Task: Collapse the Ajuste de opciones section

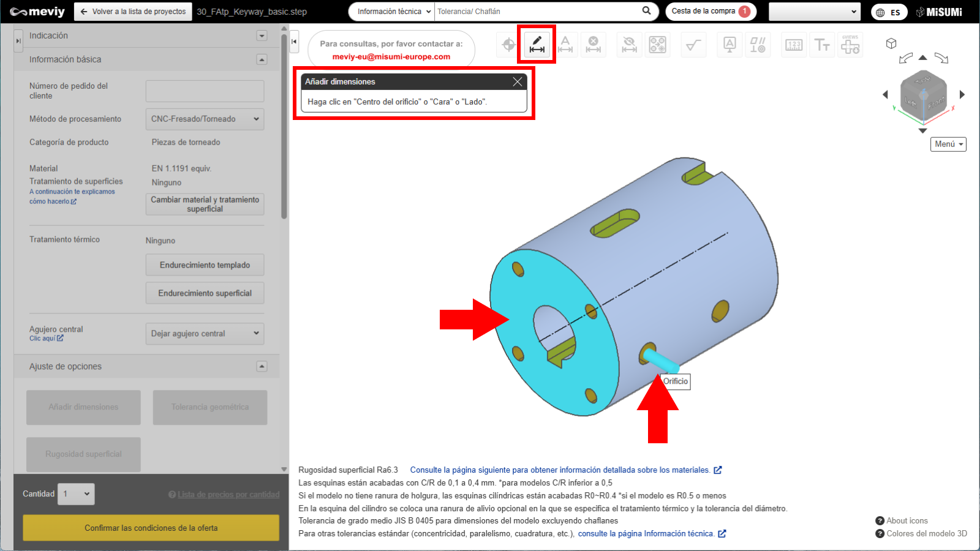Action: (262, 367)
